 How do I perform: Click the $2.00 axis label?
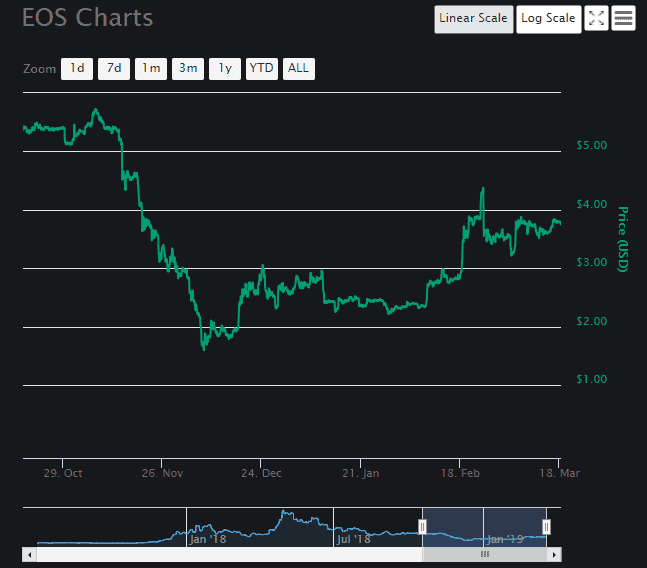click(592, 321)
